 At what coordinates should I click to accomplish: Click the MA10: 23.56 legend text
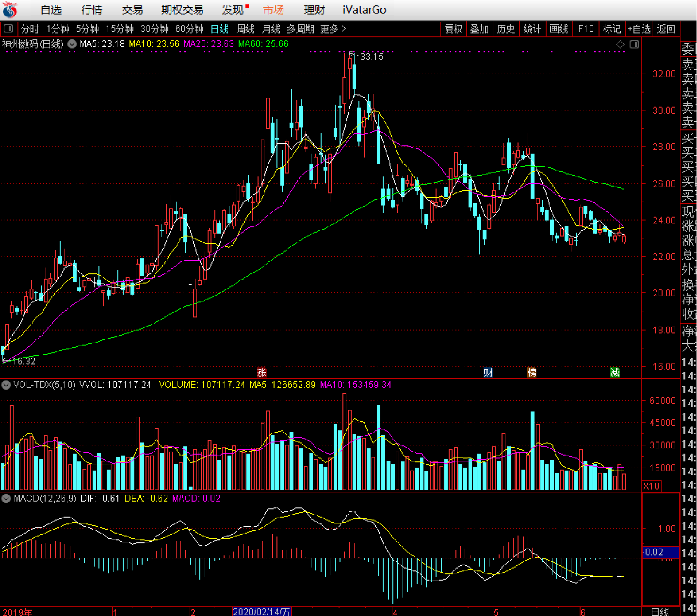[154, 44]
